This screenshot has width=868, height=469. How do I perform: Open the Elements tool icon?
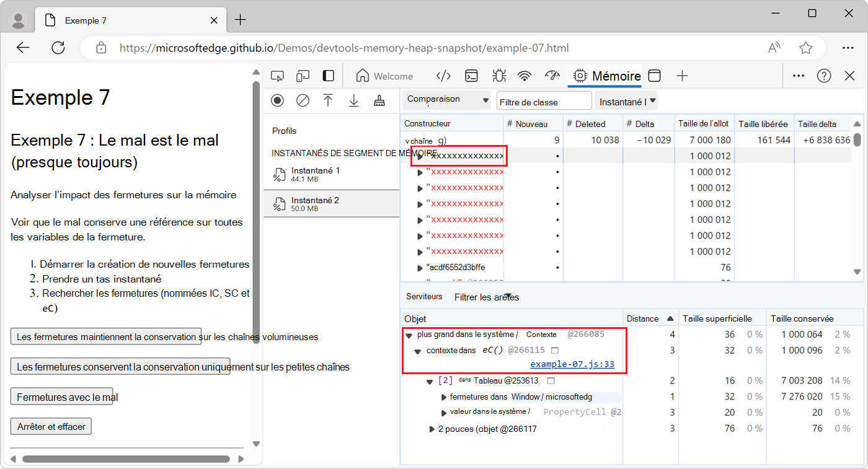pyautogui.click(x=443, y=76)
